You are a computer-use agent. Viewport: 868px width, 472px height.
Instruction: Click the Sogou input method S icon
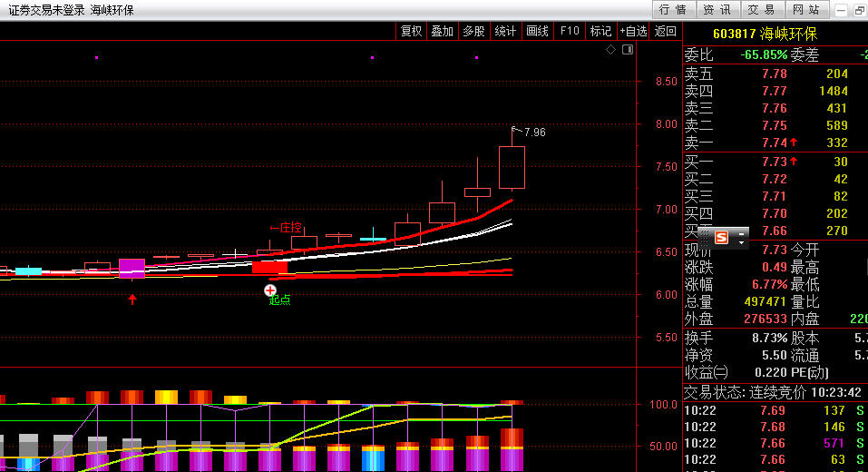pyautogui.click(x=722, y=237)
